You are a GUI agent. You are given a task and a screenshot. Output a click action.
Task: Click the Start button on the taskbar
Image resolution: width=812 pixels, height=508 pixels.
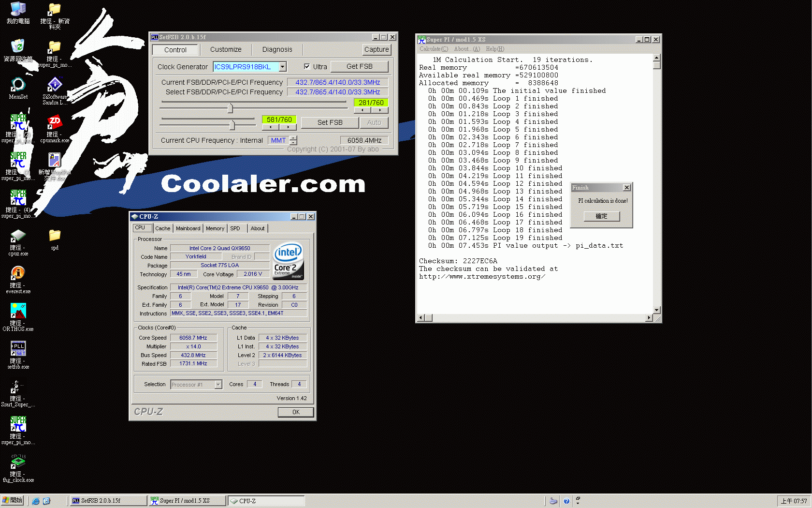(12, 501)
